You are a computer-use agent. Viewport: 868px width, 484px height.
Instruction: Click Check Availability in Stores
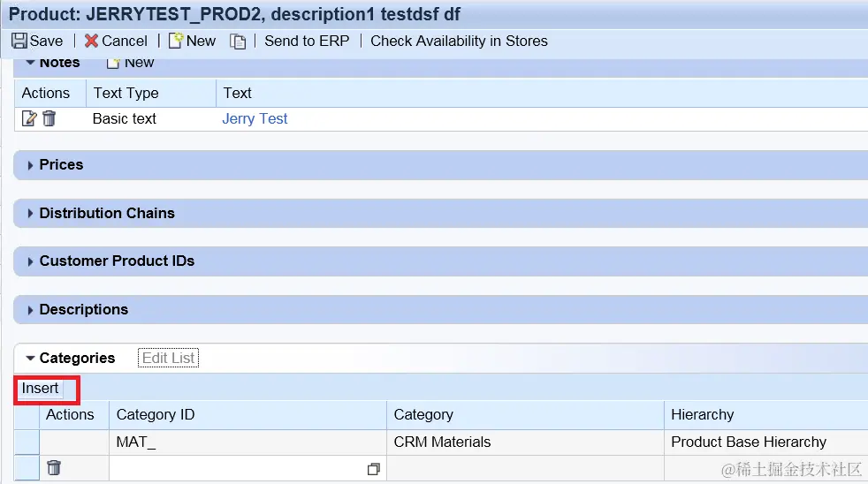click(459, 41)
